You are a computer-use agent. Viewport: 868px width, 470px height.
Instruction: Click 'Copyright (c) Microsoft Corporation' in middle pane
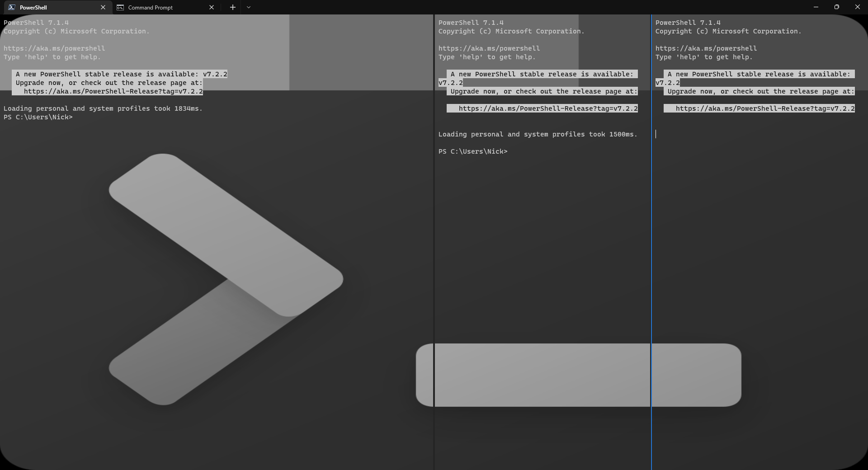click(511, 31)
